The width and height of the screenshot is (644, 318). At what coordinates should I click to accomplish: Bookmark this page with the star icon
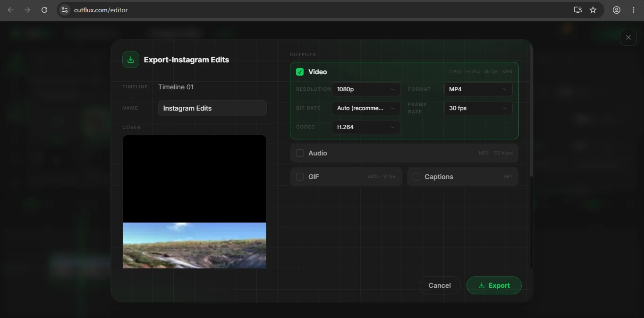(593, 9)
